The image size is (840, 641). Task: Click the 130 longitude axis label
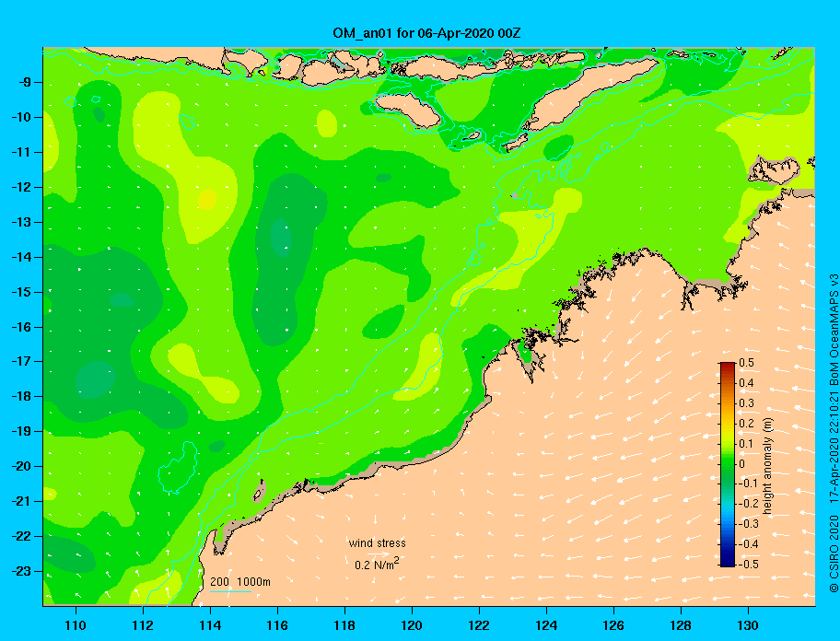pos(748,625)
